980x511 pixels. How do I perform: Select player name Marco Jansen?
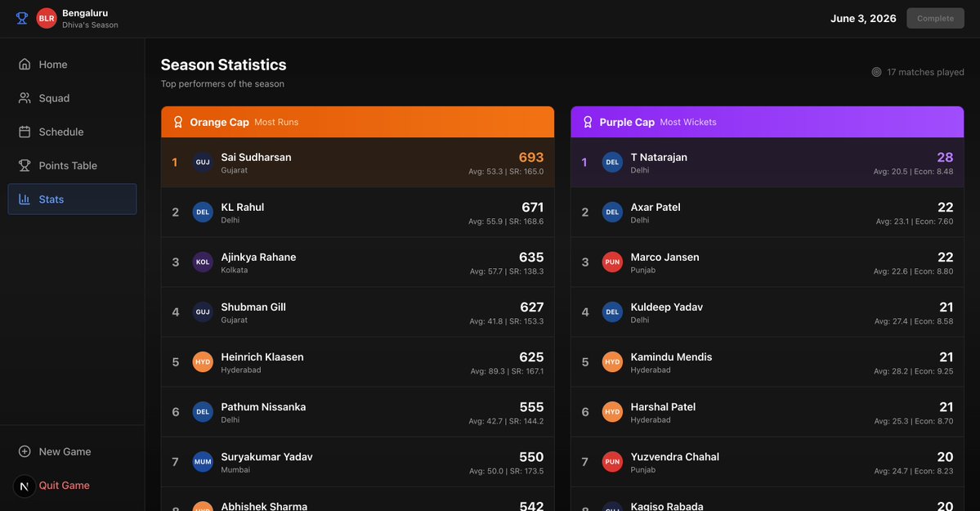[x=665, y=257]
